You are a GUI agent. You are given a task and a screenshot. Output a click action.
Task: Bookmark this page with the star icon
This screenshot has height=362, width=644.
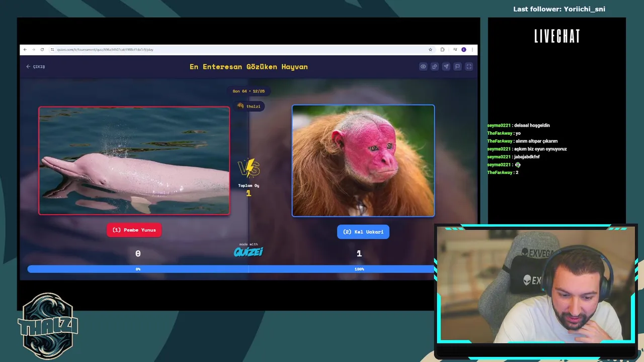(430, 50)
